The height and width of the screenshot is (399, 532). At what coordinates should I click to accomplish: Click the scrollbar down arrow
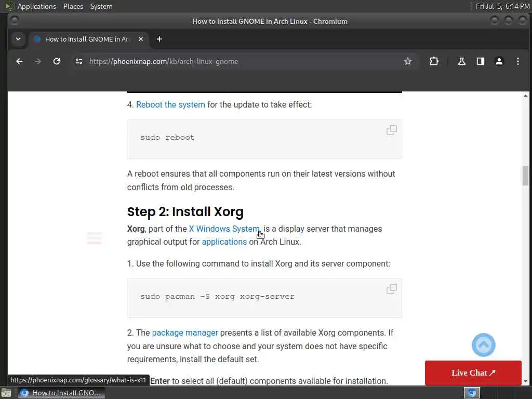click(x=525, y=381)
